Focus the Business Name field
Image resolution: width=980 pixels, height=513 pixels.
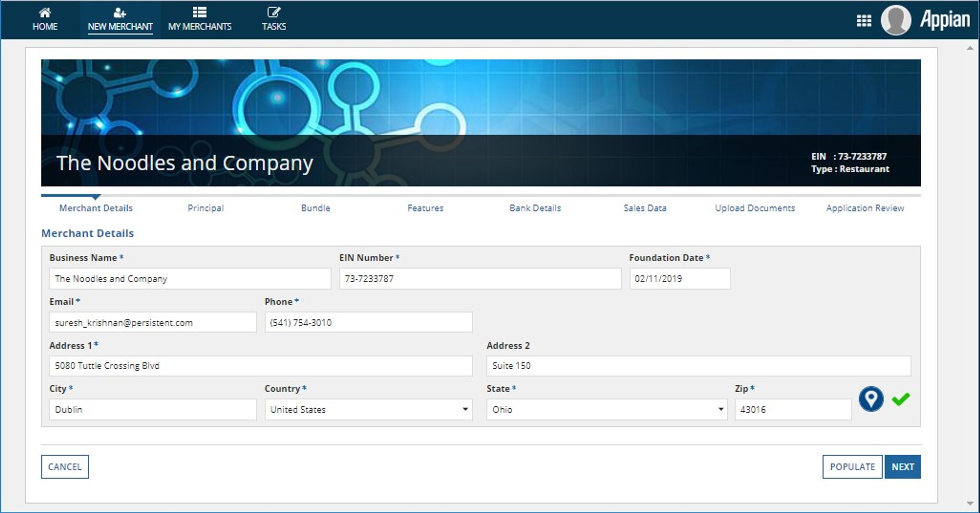(x=190, y=278)
